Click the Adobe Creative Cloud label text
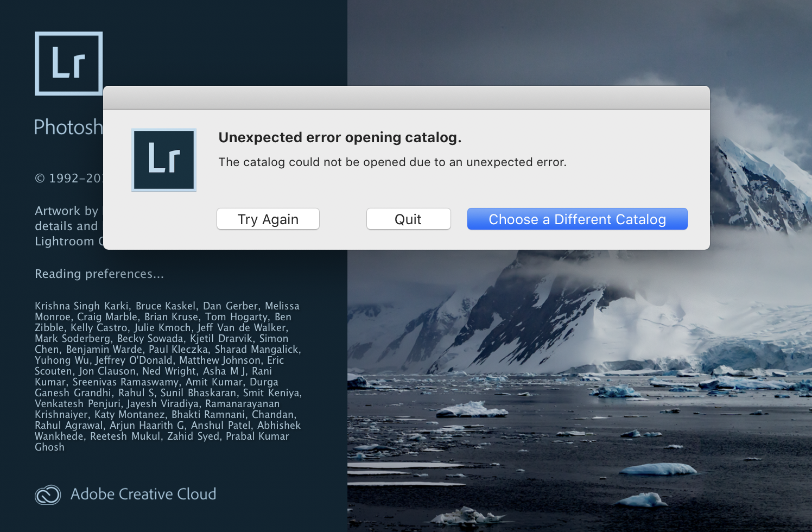The height and width of the screenshot is (532, 812). click(143, 495)
